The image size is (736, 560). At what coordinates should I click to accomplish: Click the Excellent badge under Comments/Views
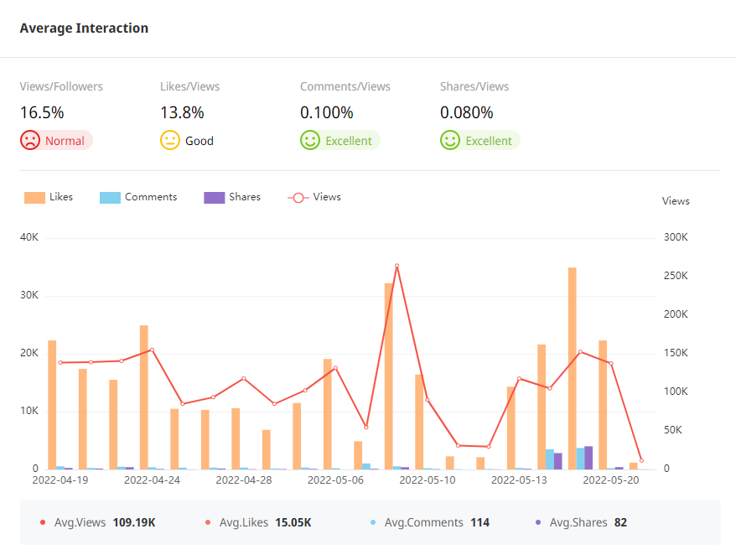pos(348,141)
